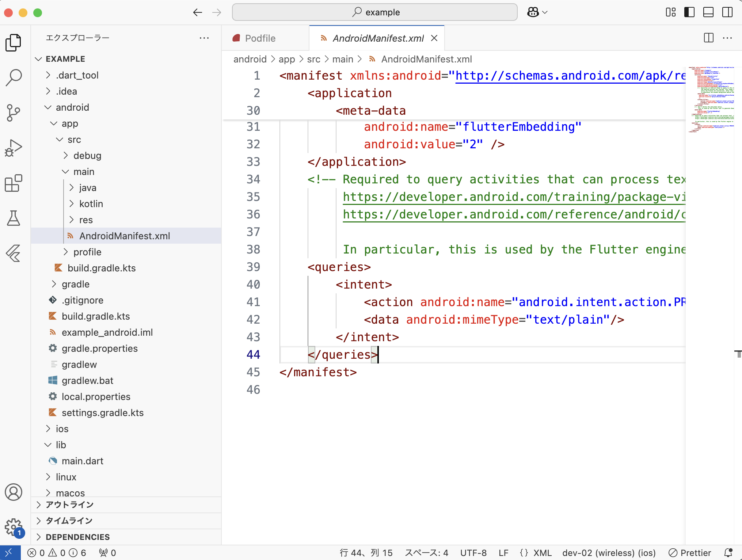Open the Flutter sidebar view

tap(14, 253)
